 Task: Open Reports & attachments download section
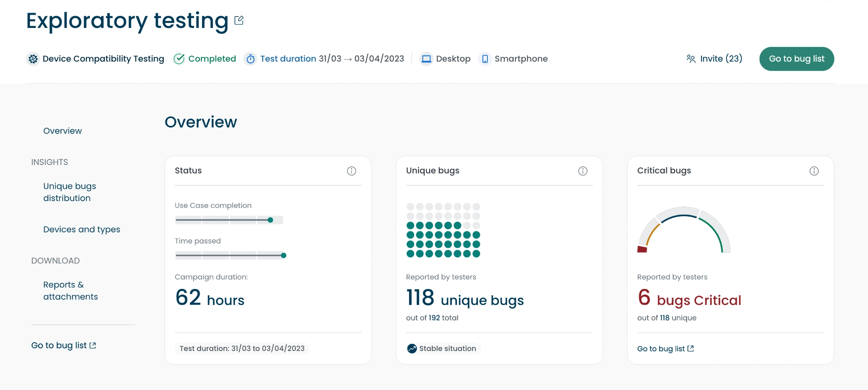70,290
